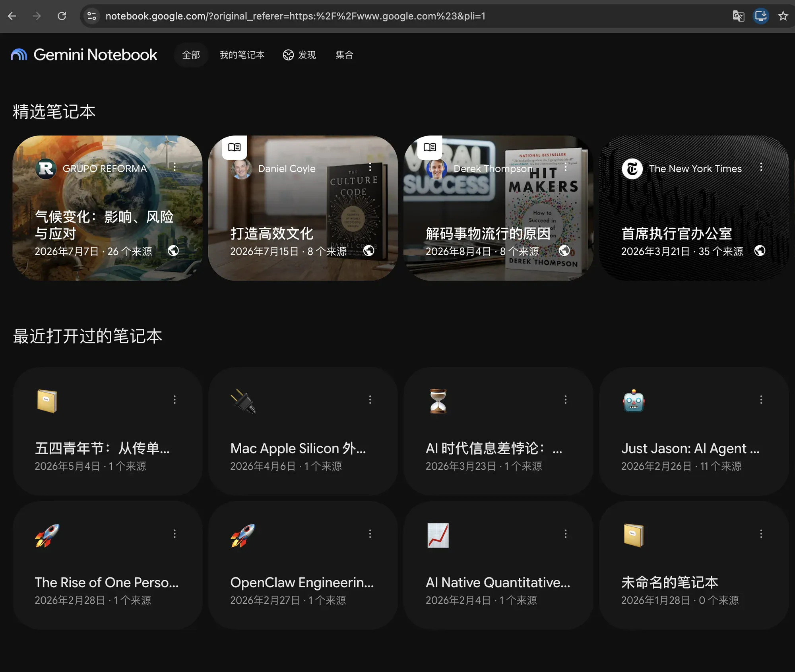Screen dimensions: 795x672
Task: Go back with the browser back arrow
Action: [x=12, y=16]
